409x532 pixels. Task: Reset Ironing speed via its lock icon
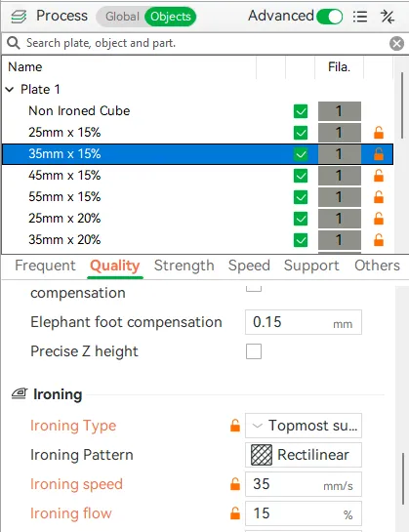pyautogui.click(x=235, y=484)
